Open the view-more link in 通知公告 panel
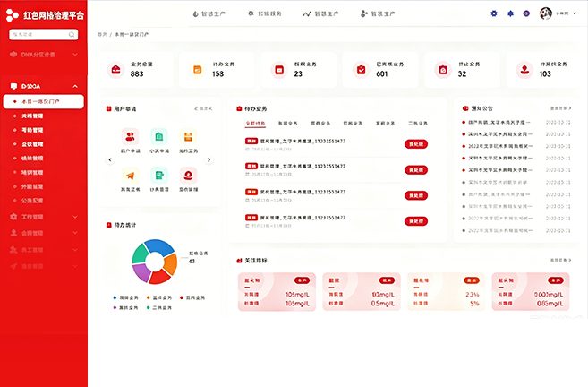588x387 pixels. (560, 108)
